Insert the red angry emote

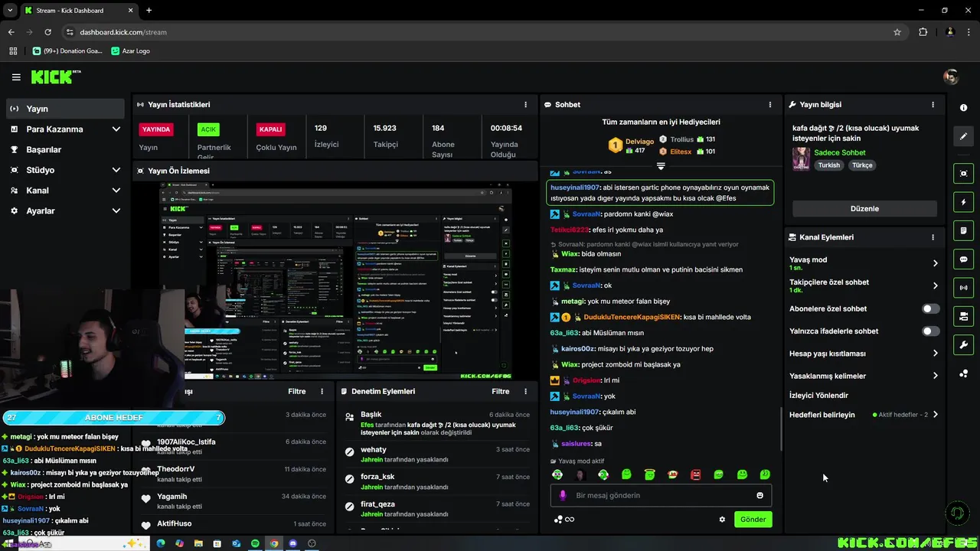(x=695, y=474)
